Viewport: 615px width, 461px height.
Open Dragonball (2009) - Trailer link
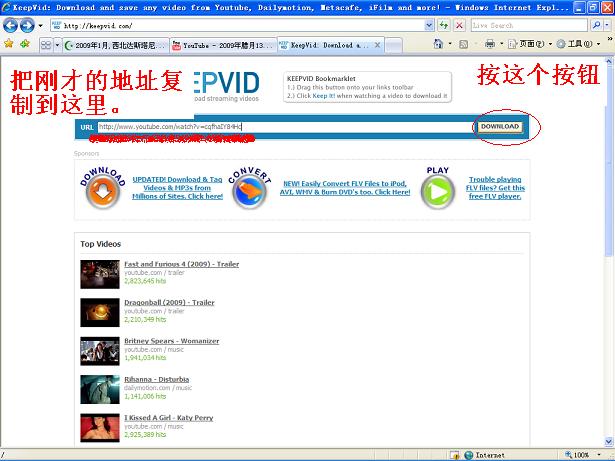(x=169, y=302)
